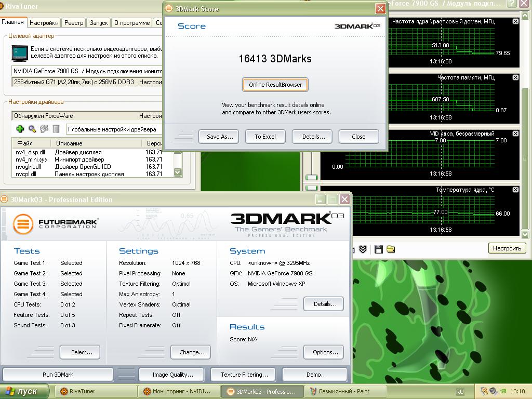Image resolution: width=532 pixels, height=399 pixels.
Task: Click the Image Quality... button
Action: pyautogui.click(x=171, y=375)
